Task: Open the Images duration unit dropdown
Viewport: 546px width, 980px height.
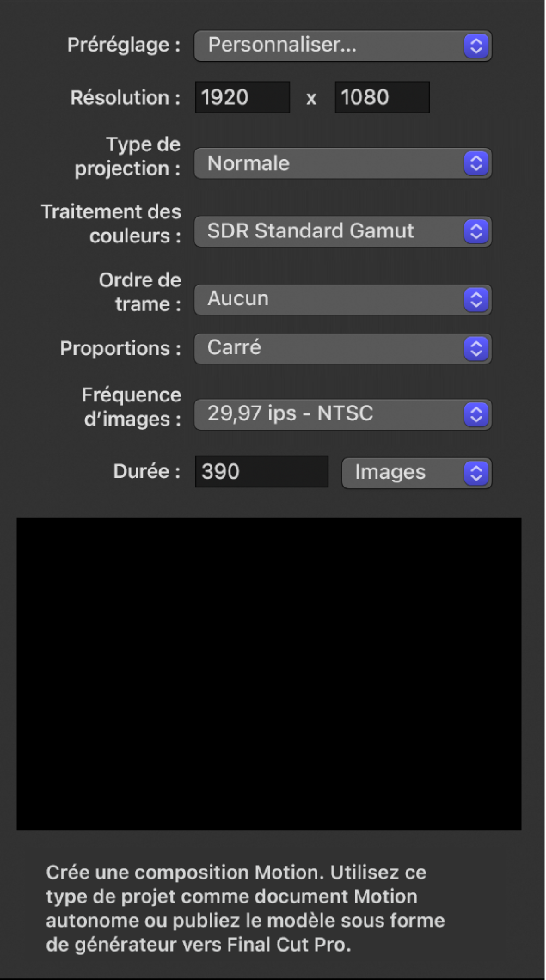Action: click(416, 472)
